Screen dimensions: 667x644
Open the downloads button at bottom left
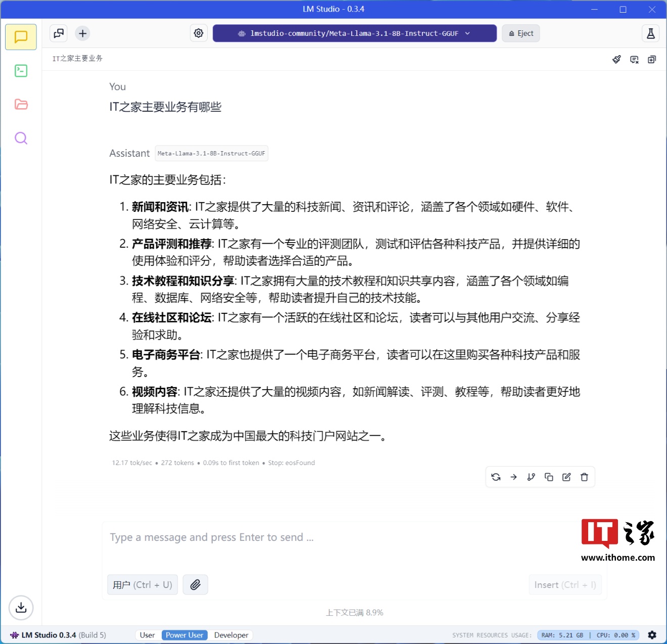[21, 608]
